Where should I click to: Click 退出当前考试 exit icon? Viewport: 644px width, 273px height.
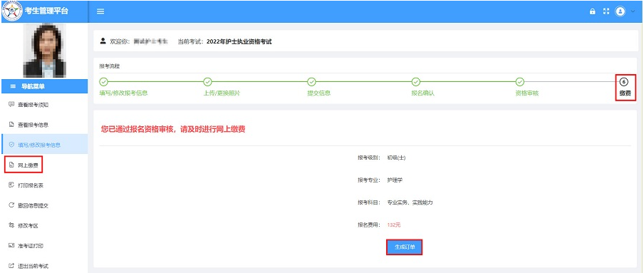click(11, 266)
